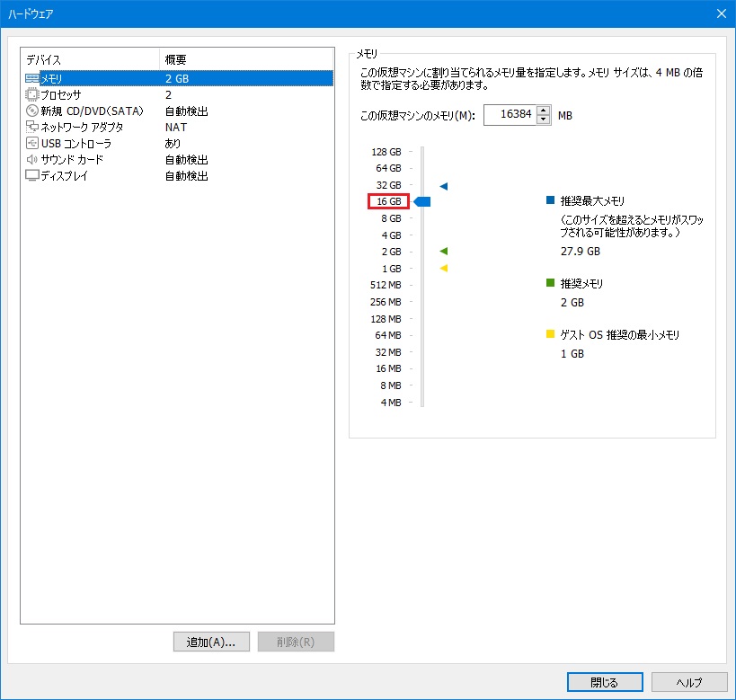Select the プロセッサ row label
Screen dimensions: 736x700
coord(61,95)
